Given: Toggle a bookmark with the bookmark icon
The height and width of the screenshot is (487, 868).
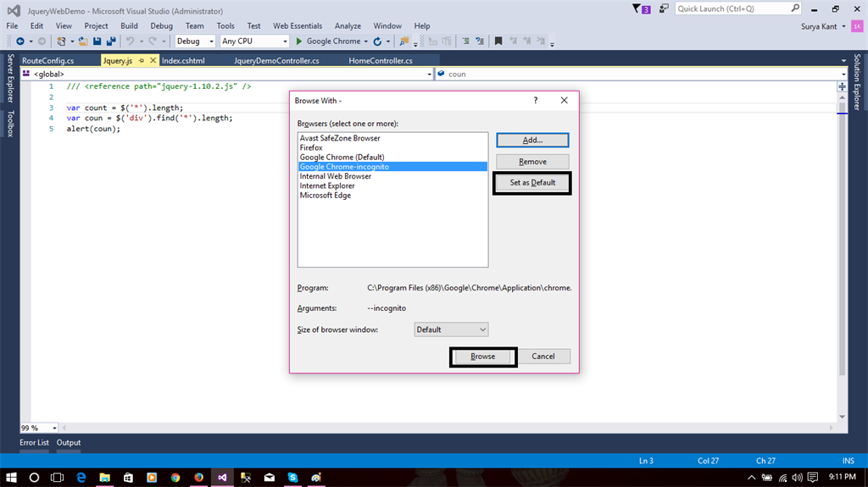Looking at the screenshot, I should [498, 41].
